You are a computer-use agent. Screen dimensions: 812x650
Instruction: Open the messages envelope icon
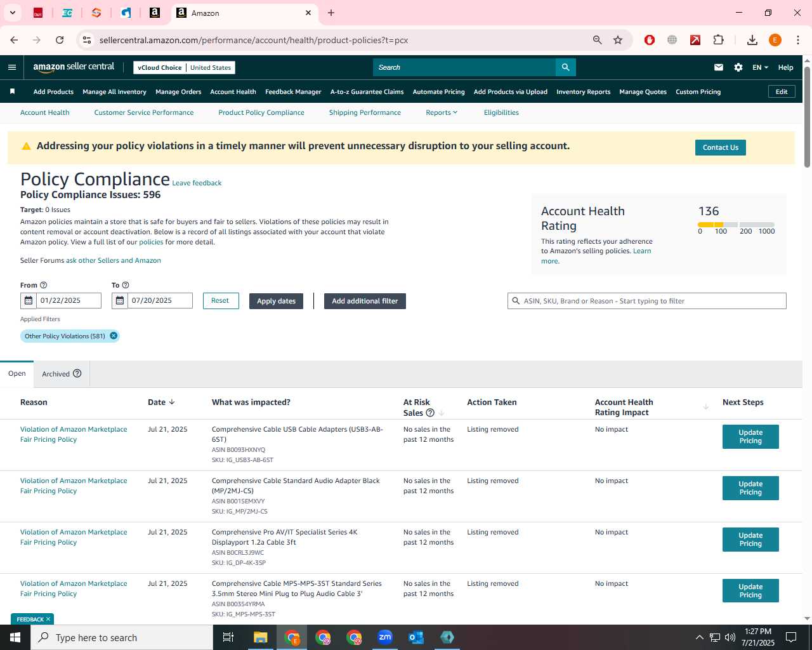pos(719,67)
